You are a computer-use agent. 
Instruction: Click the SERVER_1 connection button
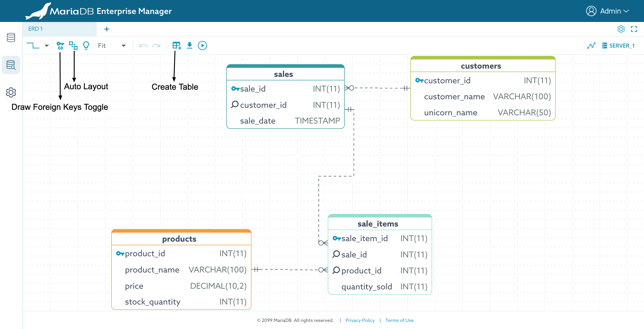[619, 46]
